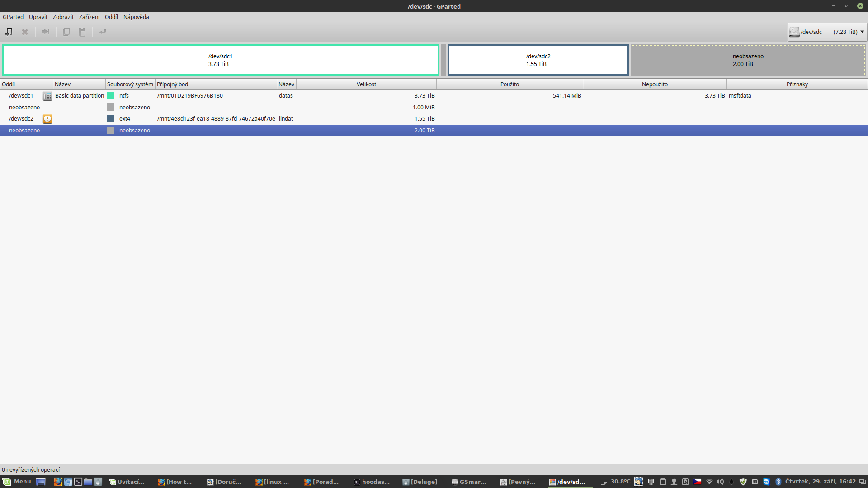Open the Oddíl menu

click(111, 17)
